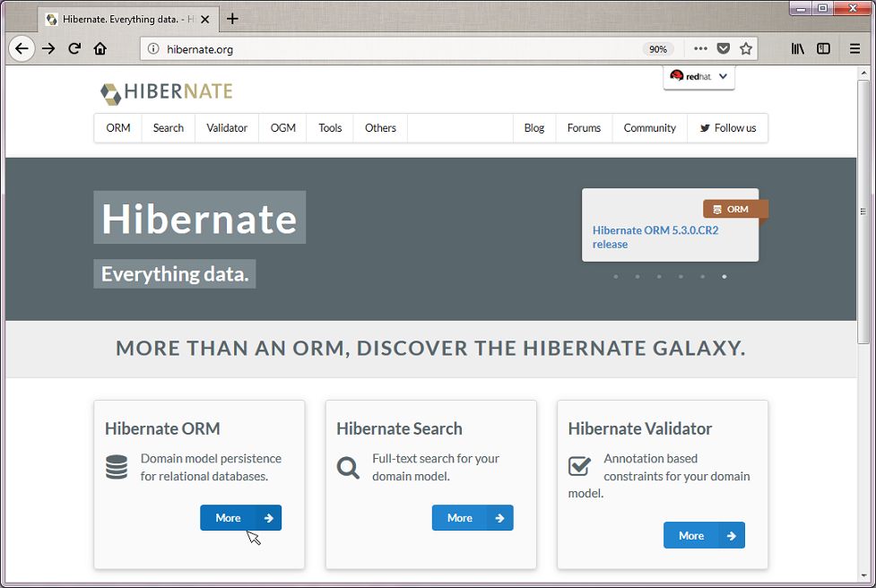
Task: Visit the Forums link
Action: [584, 128]
